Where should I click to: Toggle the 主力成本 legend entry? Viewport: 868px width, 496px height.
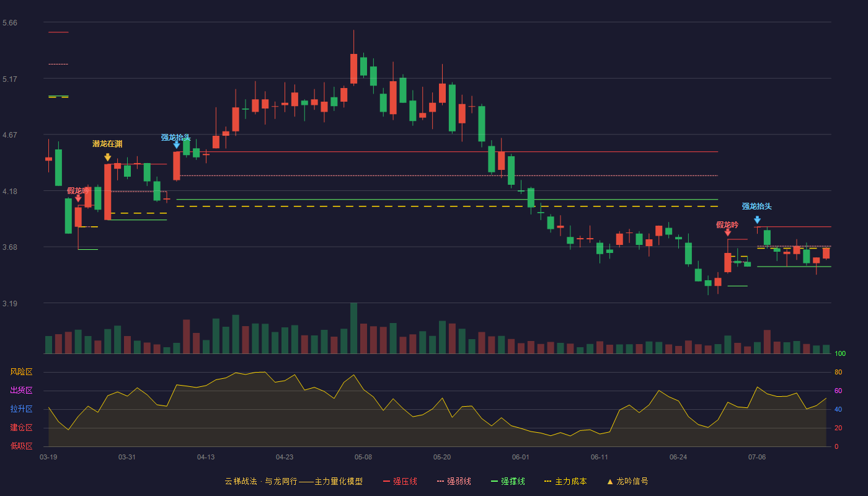click(565, 481)
